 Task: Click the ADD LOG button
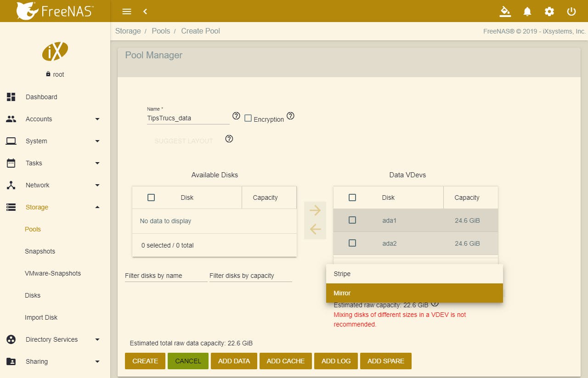[336, 361]
